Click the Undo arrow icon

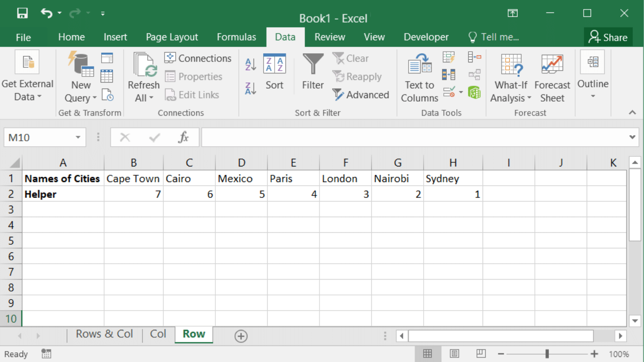pyautogui.click(x=47, y=14)
